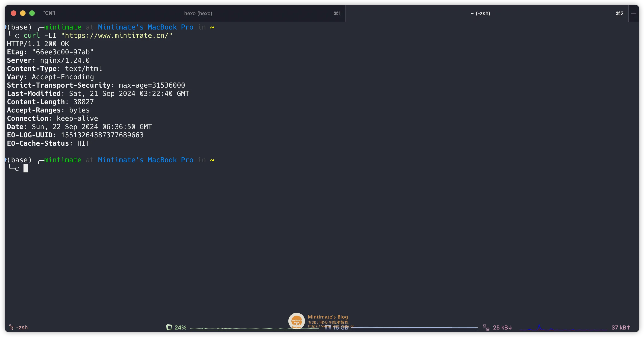Viewport: 644px width, 337px height.
Task: Click the Content-Length: 38827 line
Action: (50, 102)
